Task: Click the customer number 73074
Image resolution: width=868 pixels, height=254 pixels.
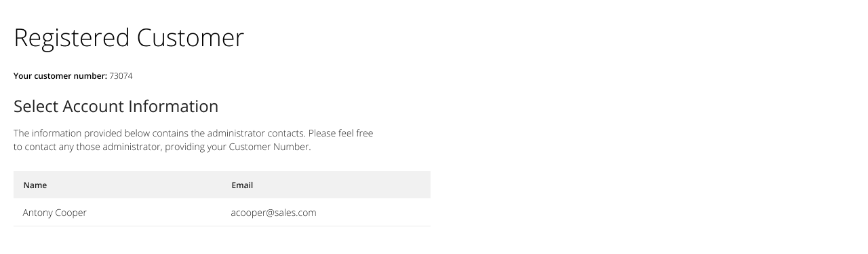Action: (x=121, y=76)
